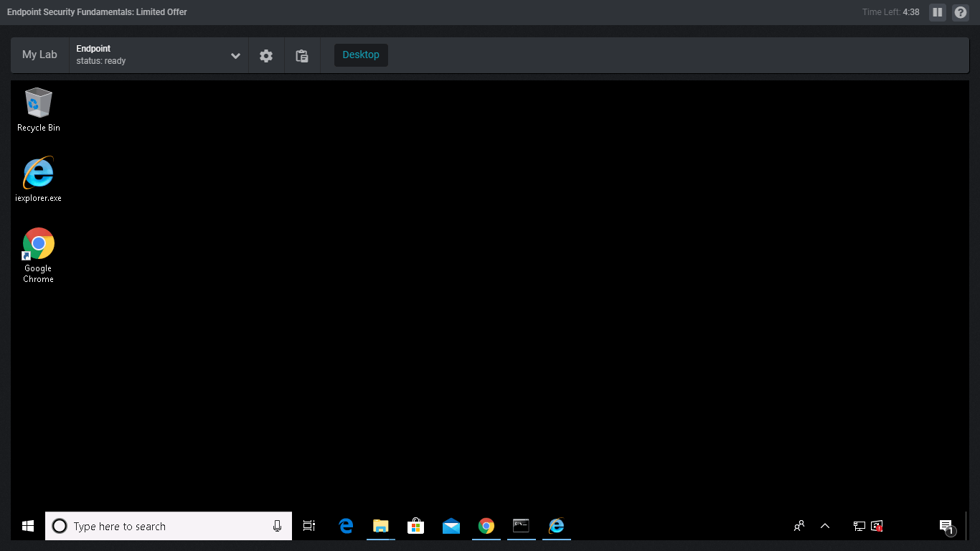The height and width of the screenshot is (551, 980).
Task: Switch to the Desktop tab
Action: [x=361, y=55]
